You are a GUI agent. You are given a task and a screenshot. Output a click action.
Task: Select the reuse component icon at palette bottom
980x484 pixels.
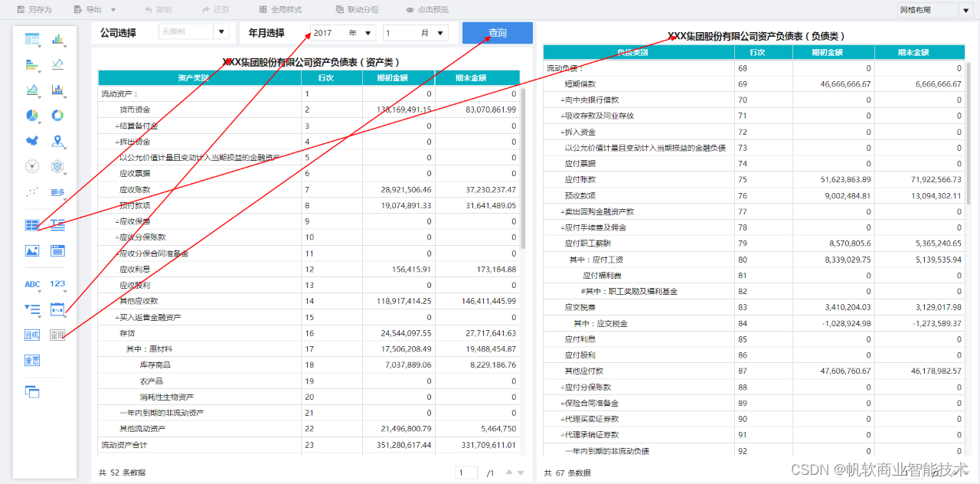tap(32, 391)
